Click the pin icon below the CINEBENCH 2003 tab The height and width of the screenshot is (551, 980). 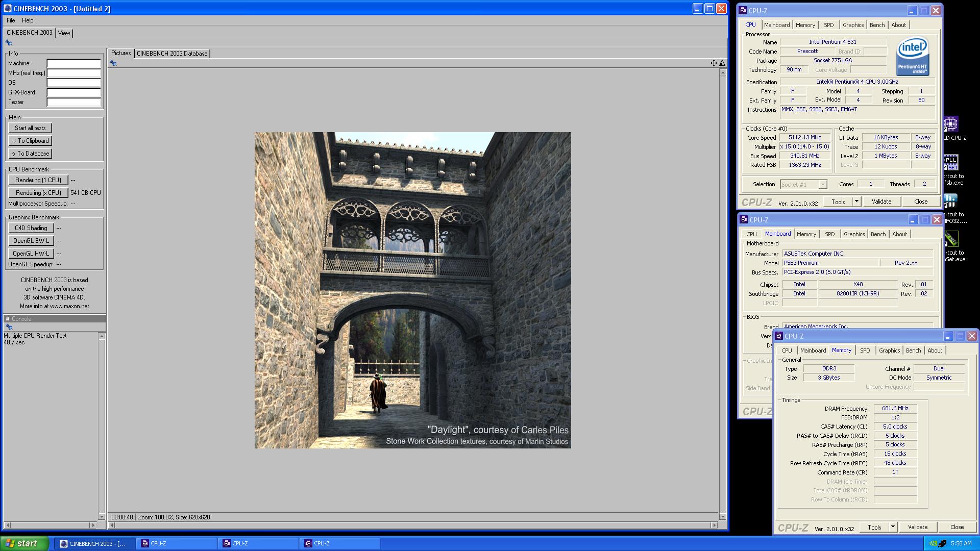9,43
